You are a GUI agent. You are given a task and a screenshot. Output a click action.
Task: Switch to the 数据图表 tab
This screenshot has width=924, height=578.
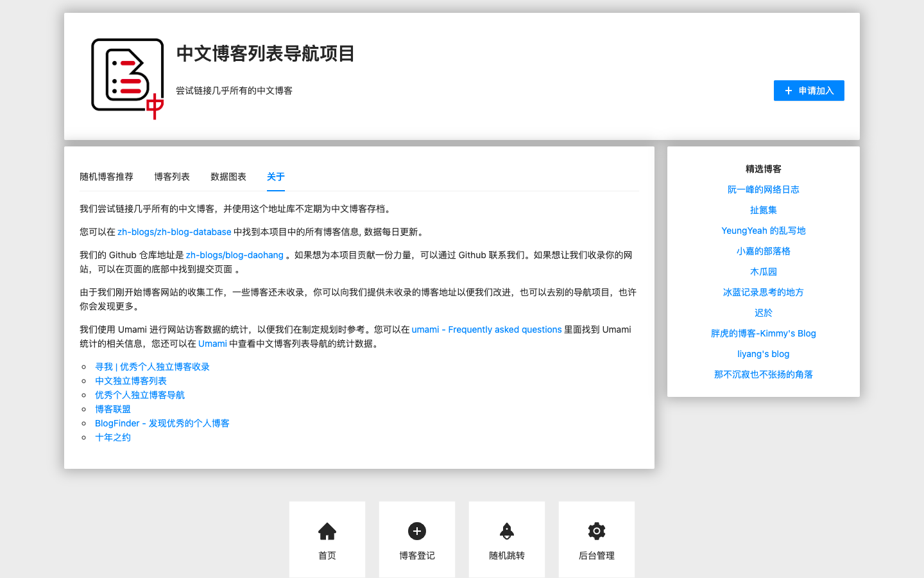(x=228, y=177)
